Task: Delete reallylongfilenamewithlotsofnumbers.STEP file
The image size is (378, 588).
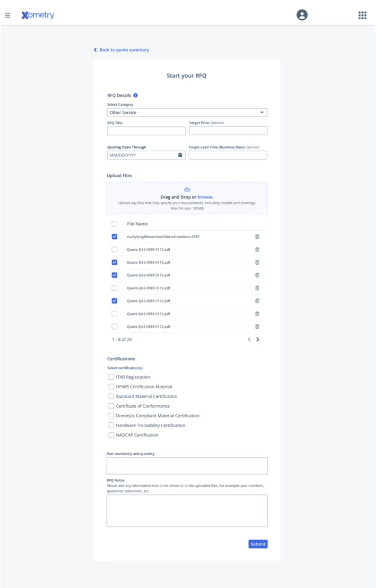Action: pos(257,237)
